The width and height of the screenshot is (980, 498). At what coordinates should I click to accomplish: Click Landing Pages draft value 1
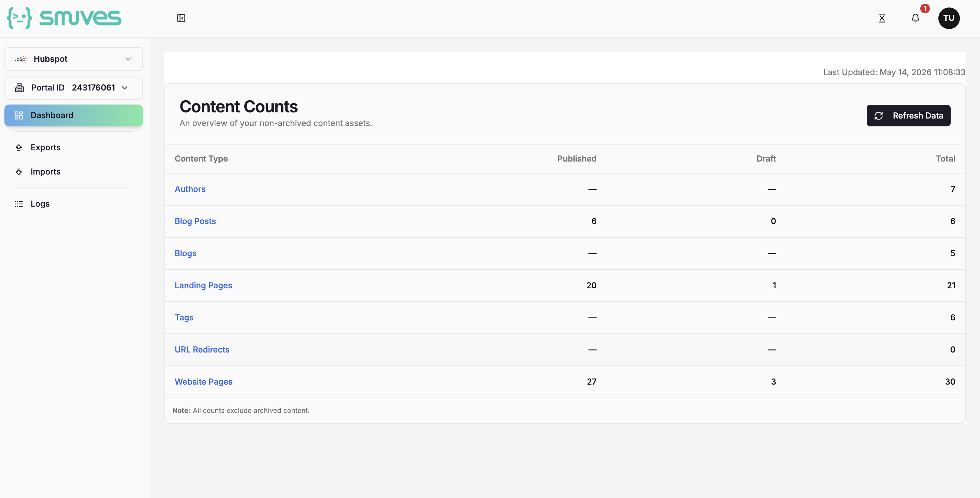click(x=774, y=286)
